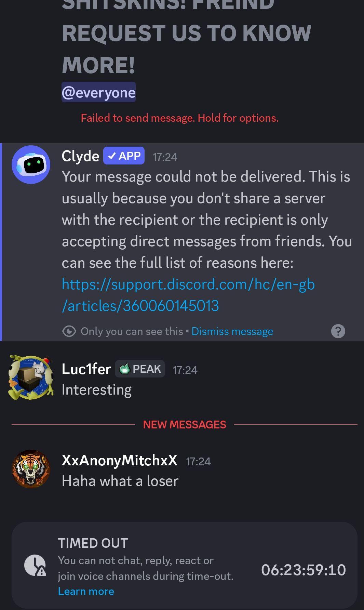Tap Clyde's robot avatar
The image size is (364, 610).
click(31, 164)
